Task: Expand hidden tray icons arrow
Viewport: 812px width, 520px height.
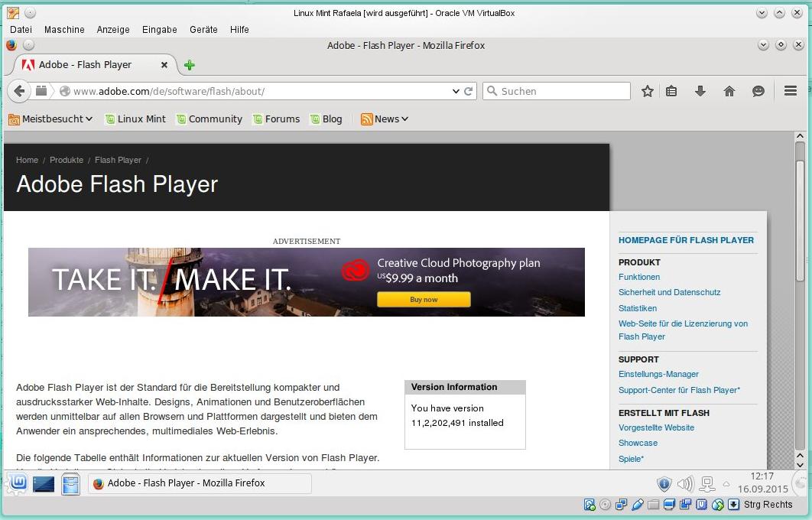Action: point(726,484)
